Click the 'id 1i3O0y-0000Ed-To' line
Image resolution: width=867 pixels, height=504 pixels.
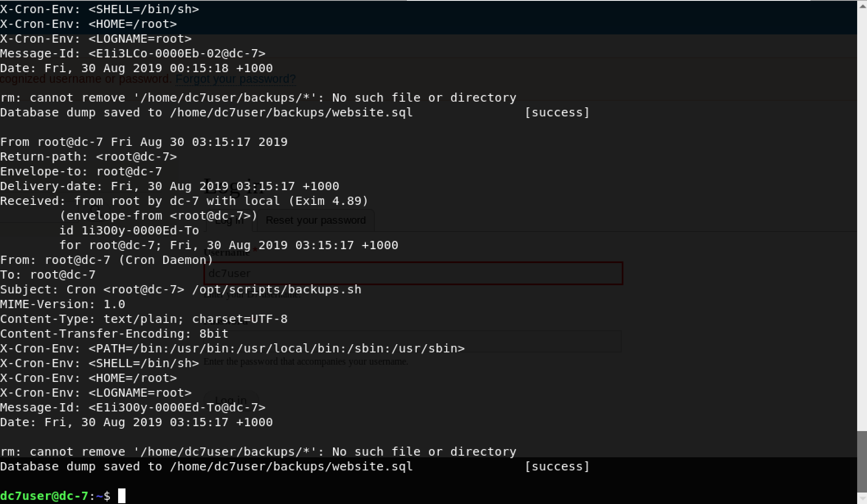pyautogui.click(x=129, y=230)
